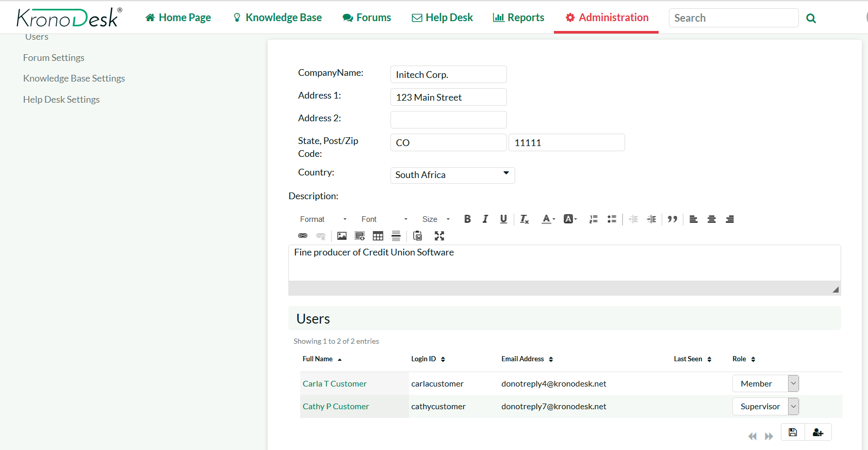Insert a table in the editor

click(378, 236)
